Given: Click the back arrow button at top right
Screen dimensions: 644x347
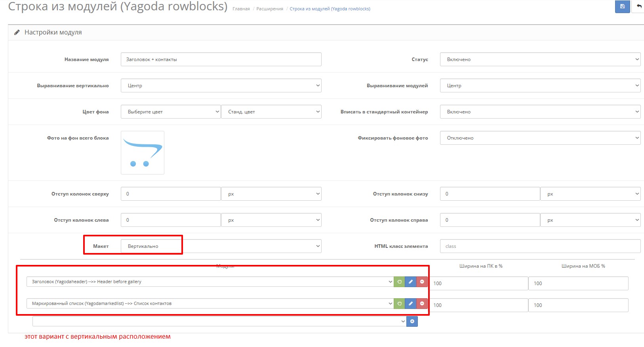Looking at the screenshot, I should [x=638, y=7].
